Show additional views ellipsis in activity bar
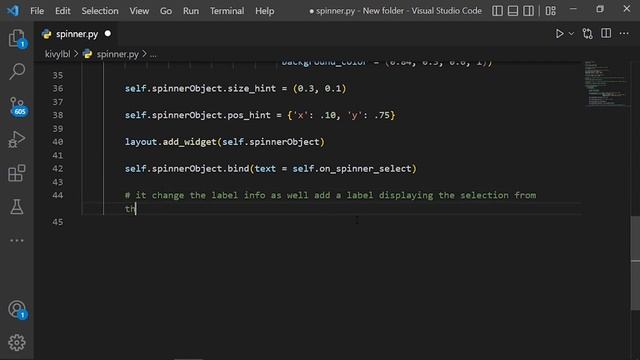 coord(17,240)
